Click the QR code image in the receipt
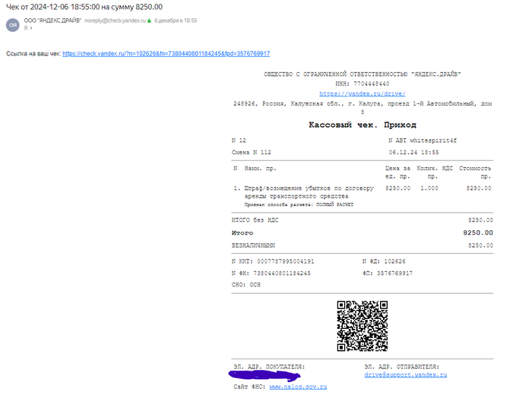The height and width of the screenshot is (398, 532). (x=363, y=326)
